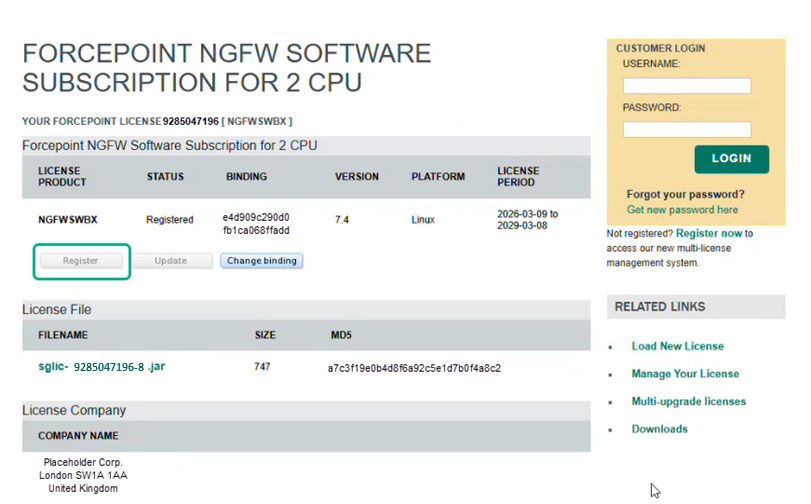
Task: Follow the 'Register now' link
Action: (x=709, y=233)
